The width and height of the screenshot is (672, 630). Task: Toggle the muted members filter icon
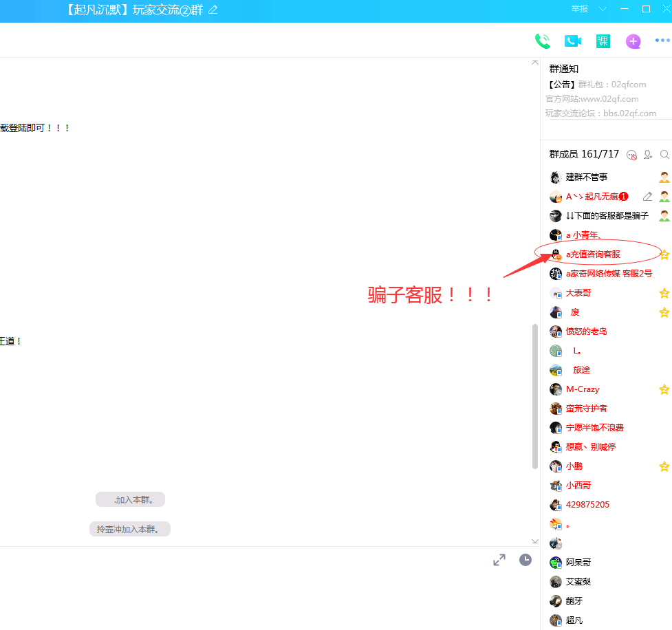click(631, 155)
